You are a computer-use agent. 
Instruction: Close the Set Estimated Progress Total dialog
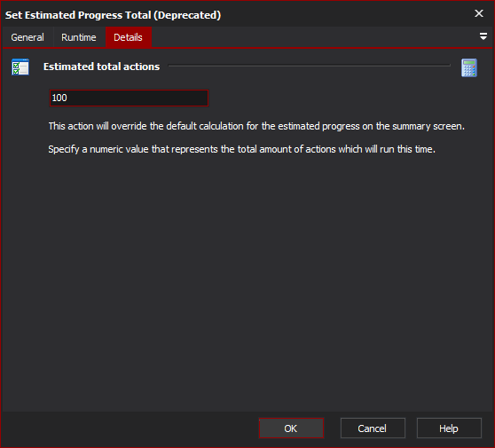point(478,13)
